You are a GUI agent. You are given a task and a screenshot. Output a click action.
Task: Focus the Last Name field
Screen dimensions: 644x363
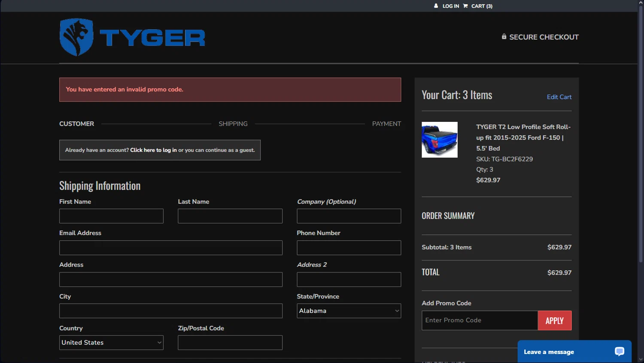pyautogui.click(x=230, y=216)
